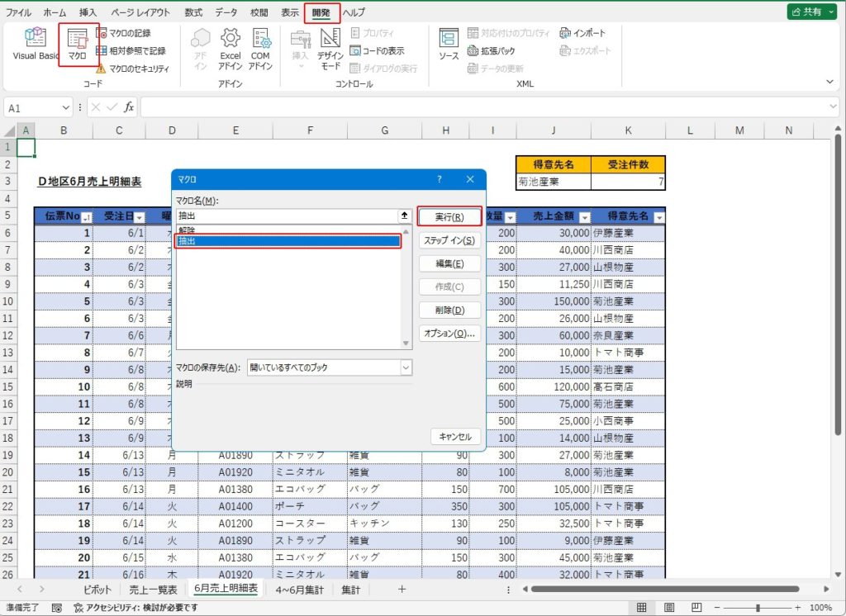Expand マクロの保存先 combo box
Screen dimensions: 846x616
tap(406, 367)
